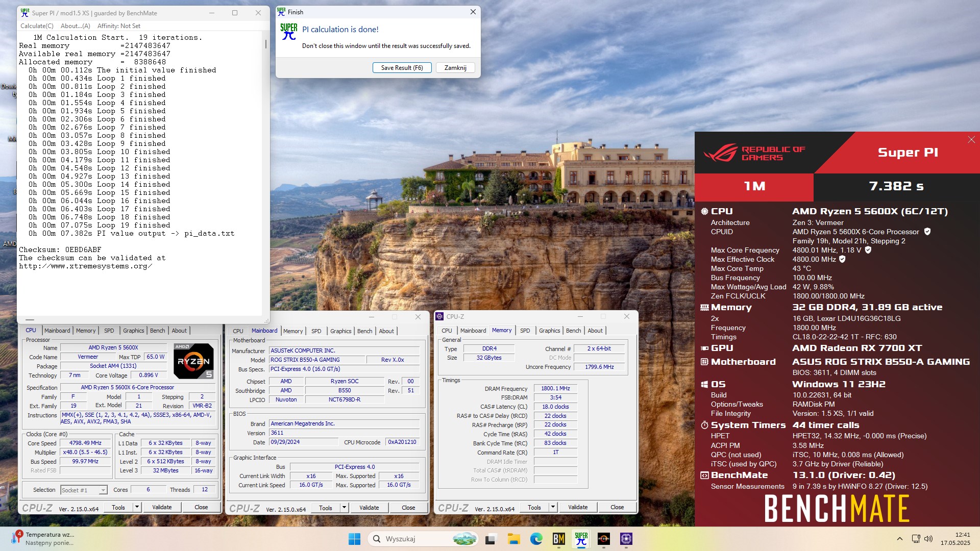Open the Mainboard tab in CPU-Z Memory window
The width and height of the screenshot is (980, 551).
473,331
